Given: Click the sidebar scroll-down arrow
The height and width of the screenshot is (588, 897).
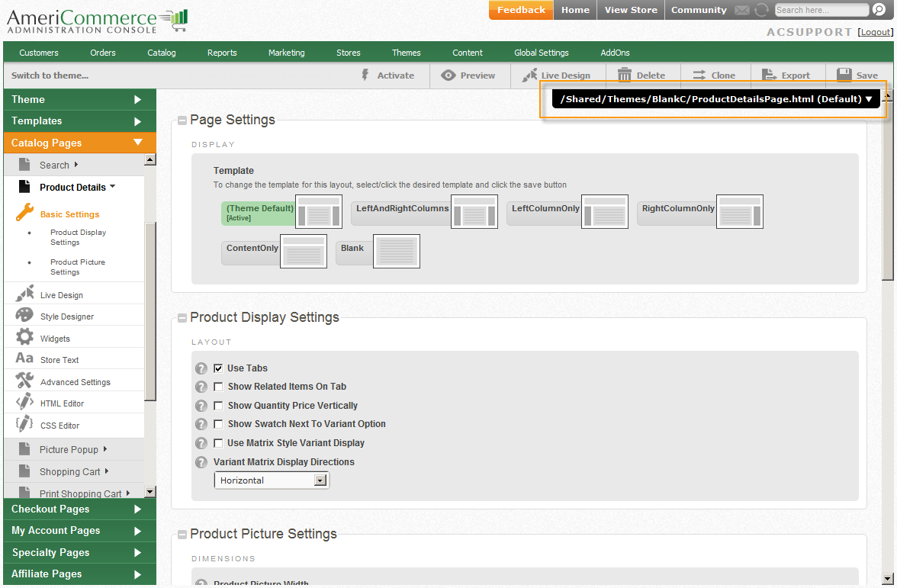Looking at the screenshot, I should [149, 491].
